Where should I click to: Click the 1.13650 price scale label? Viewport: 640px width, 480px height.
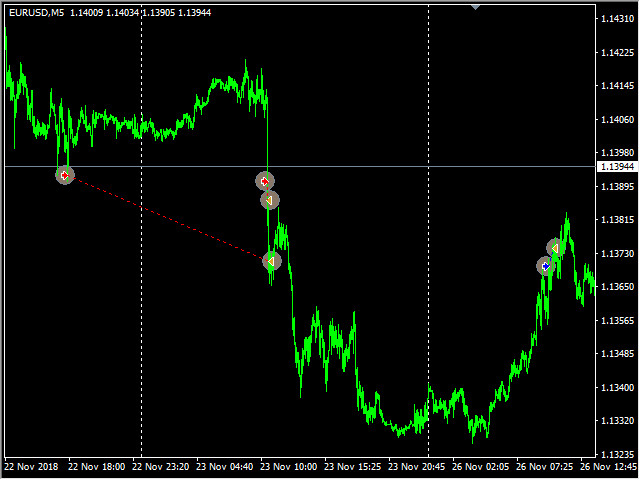(618, 287)
